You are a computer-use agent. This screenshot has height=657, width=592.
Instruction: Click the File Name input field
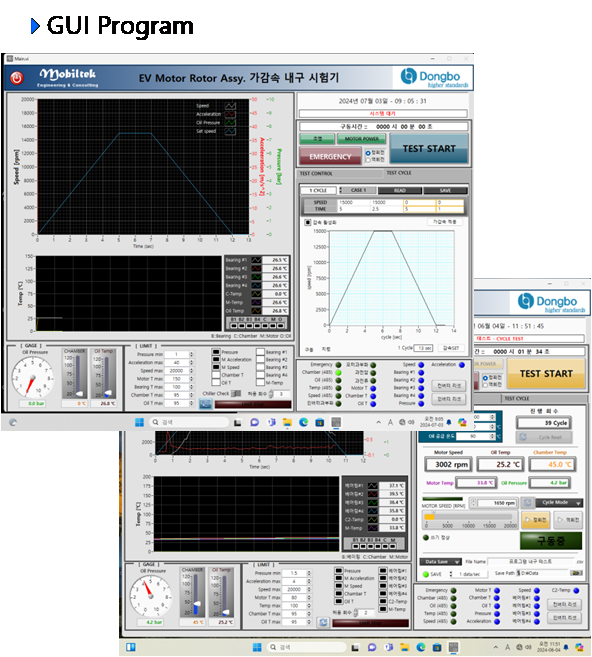(531, 561)
